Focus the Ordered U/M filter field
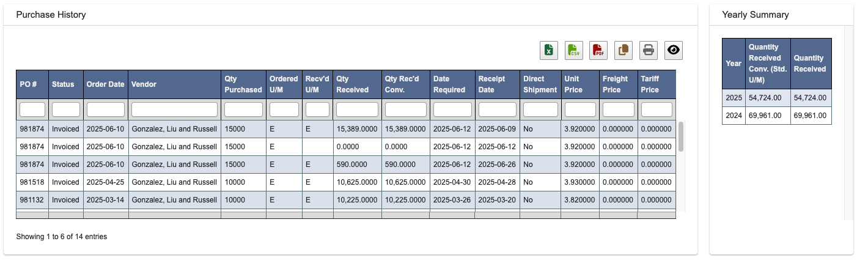 [284, 109]
